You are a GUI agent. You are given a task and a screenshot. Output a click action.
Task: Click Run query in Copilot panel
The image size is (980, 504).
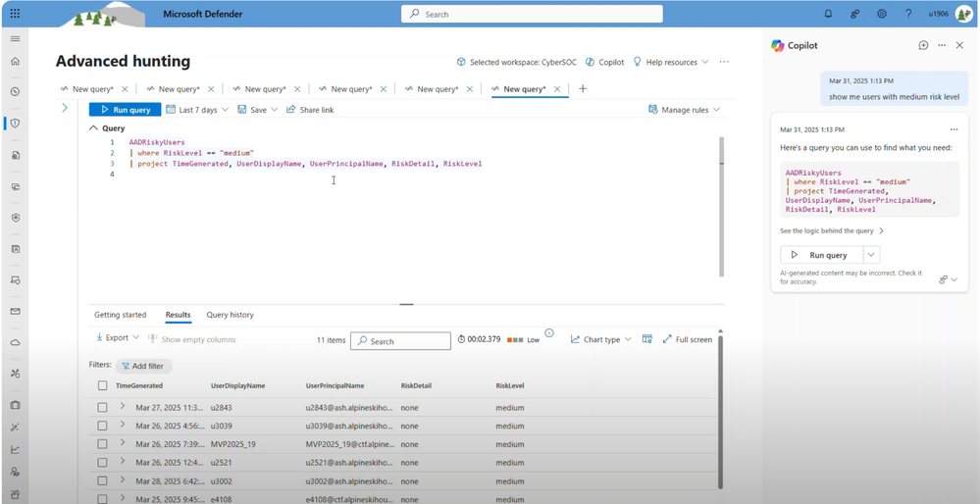[822, 255]
